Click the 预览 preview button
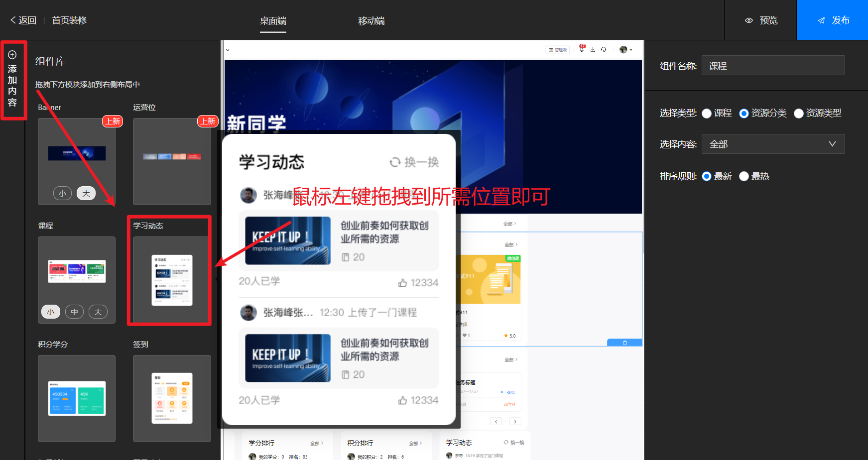The height and width of the screenshot is (460, 868). pyautogui.click(x=761, y=20)
